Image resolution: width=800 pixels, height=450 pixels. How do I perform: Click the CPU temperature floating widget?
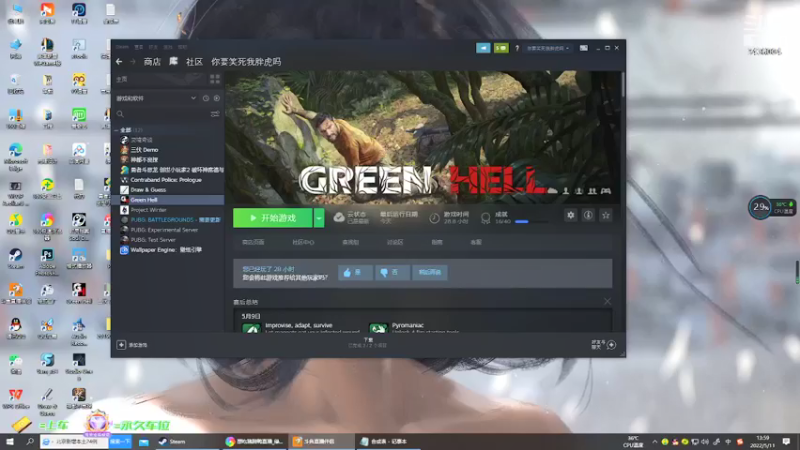tap(770, 207)
